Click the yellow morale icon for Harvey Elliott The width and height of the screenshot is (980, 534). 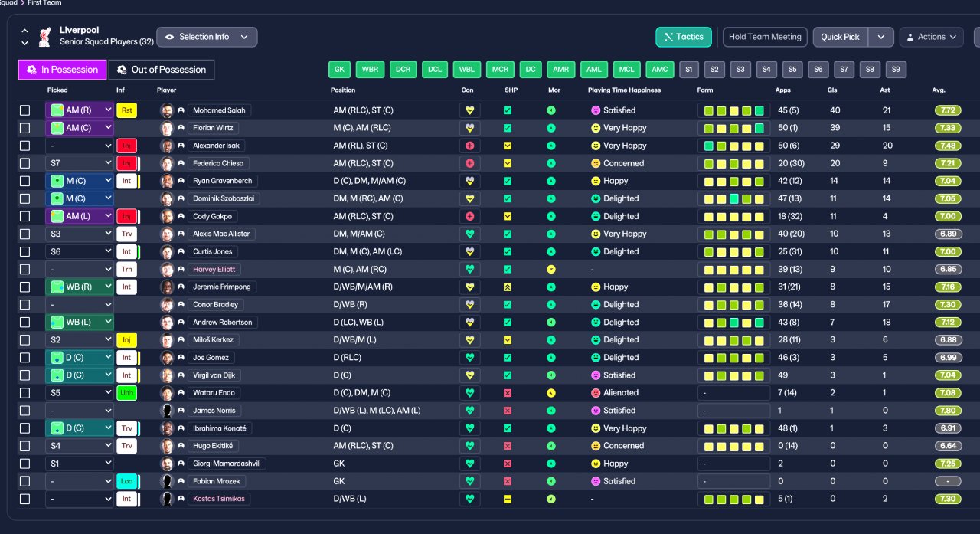(551, 269)
